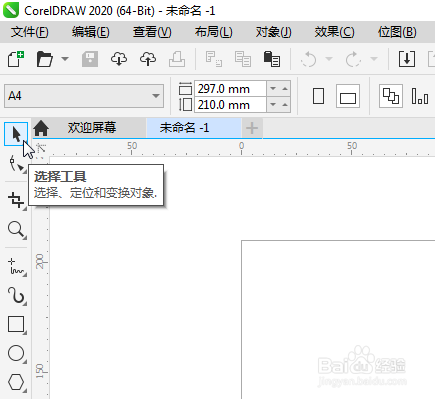Open the 对象(J) menu
Screen dimensions: 435x399
click(273, 32)
